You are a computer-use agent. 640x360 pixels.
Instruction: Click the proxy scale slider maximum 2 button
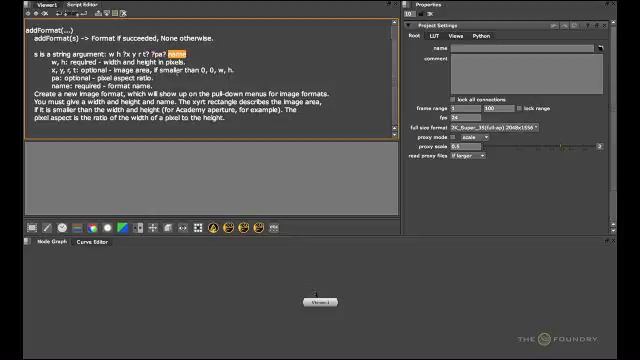coord(600,147)
